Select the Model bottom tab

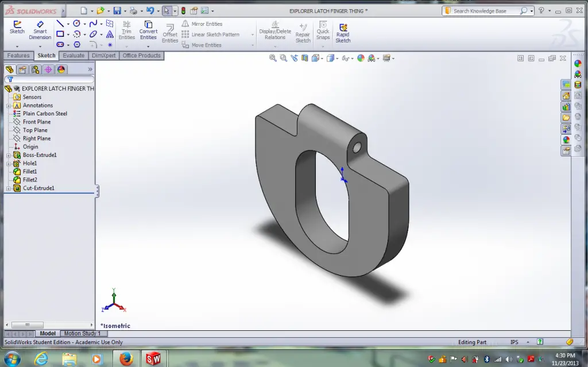click(48, 333)
